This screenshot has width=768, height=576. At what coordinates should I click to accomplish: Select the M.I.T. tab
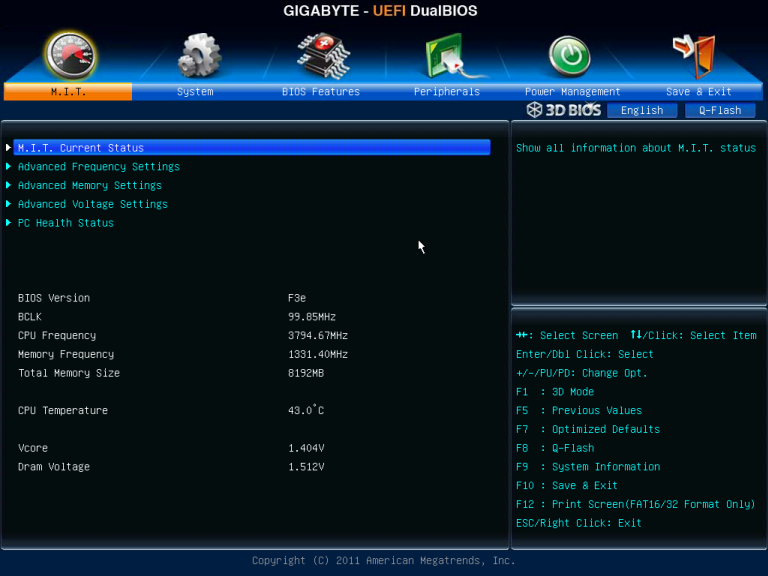pos(68,92)
